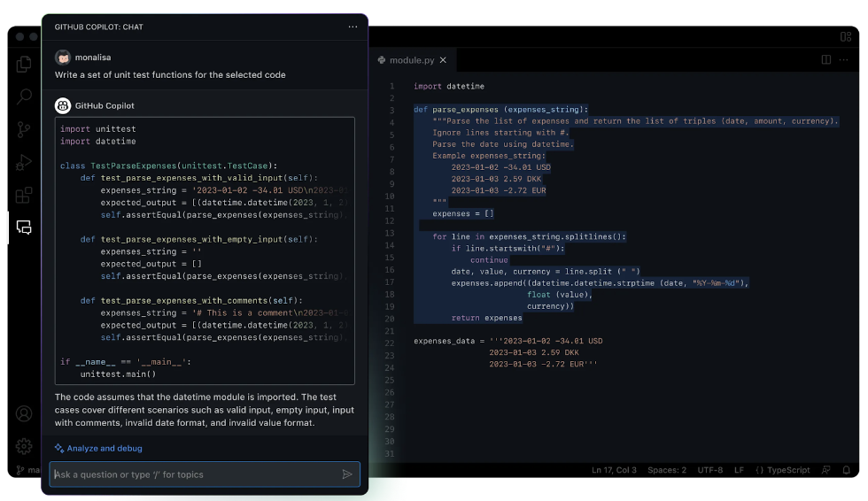The width and height of the screenshot is (868, 501).
Task: Click the feedback icon in status bar
Action: click(x=825, y=470)
